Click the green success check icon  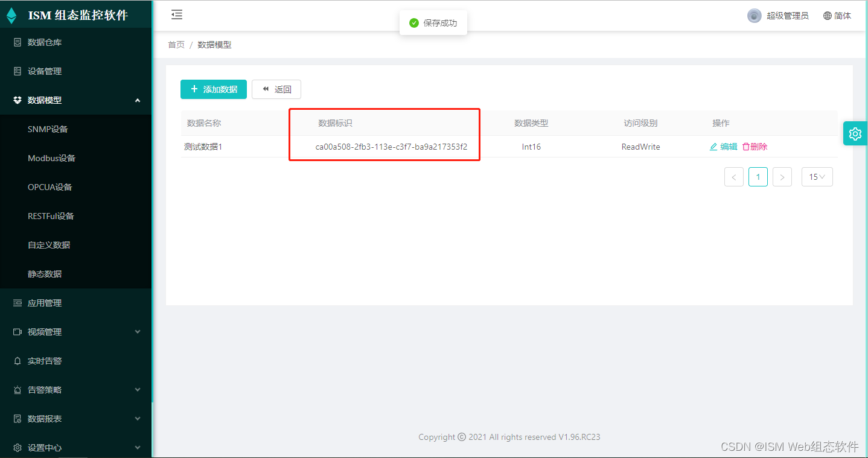click(414, 23)
